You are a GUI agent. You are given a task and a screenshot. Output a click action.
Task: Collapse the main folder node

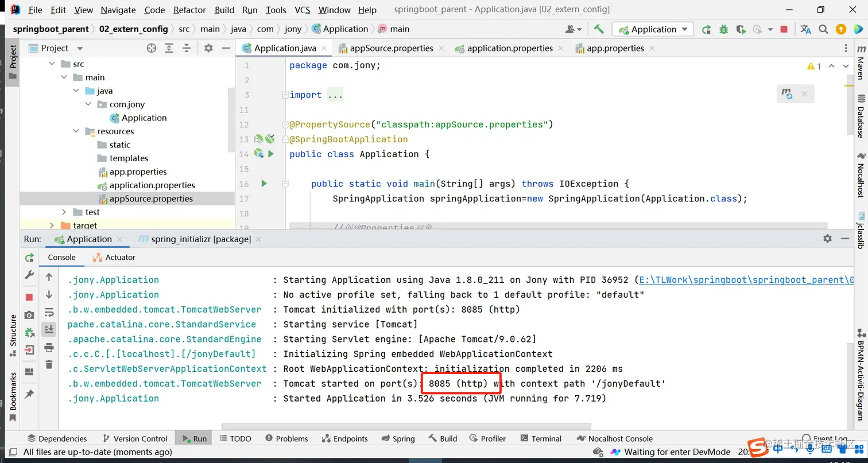(64, 77)
